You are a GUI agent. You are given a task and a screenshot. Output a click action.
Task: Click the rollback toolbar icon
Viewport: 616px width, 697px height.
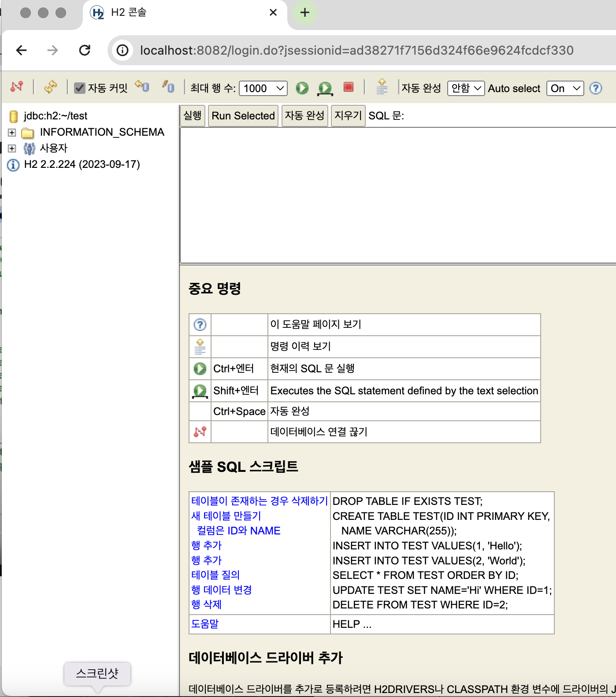142,86
